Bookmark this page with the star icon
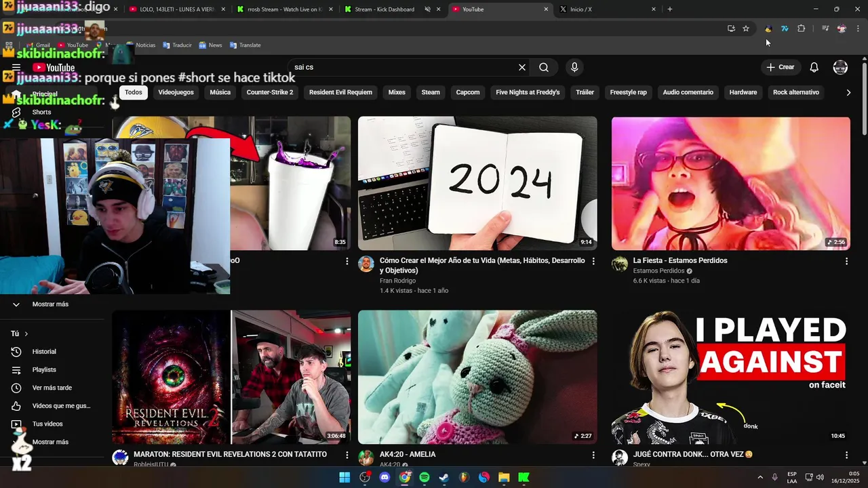This screenshot has height=488, width=868. coord(746,28)
